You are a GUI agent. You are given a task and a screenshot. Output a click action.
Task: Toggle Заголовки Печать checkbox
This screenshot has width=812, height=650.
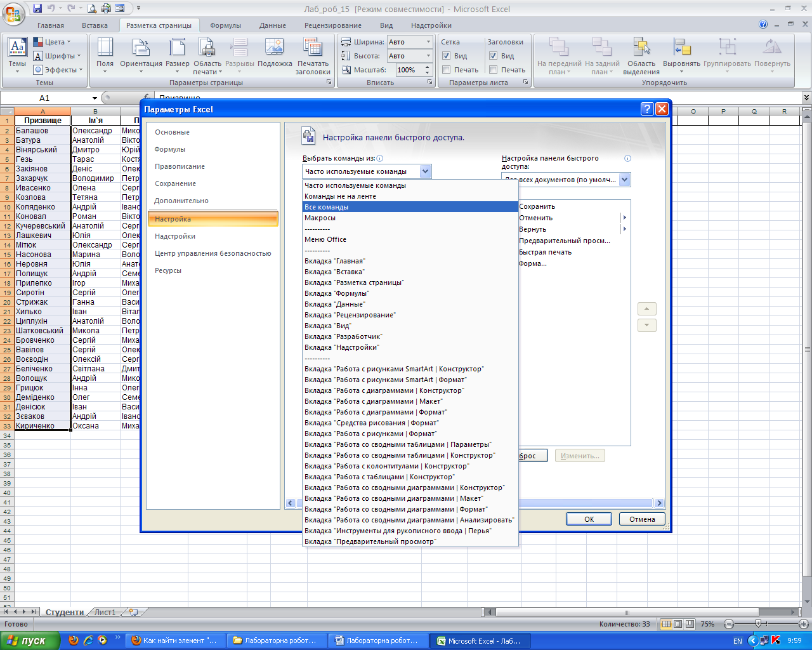point(493,70)
